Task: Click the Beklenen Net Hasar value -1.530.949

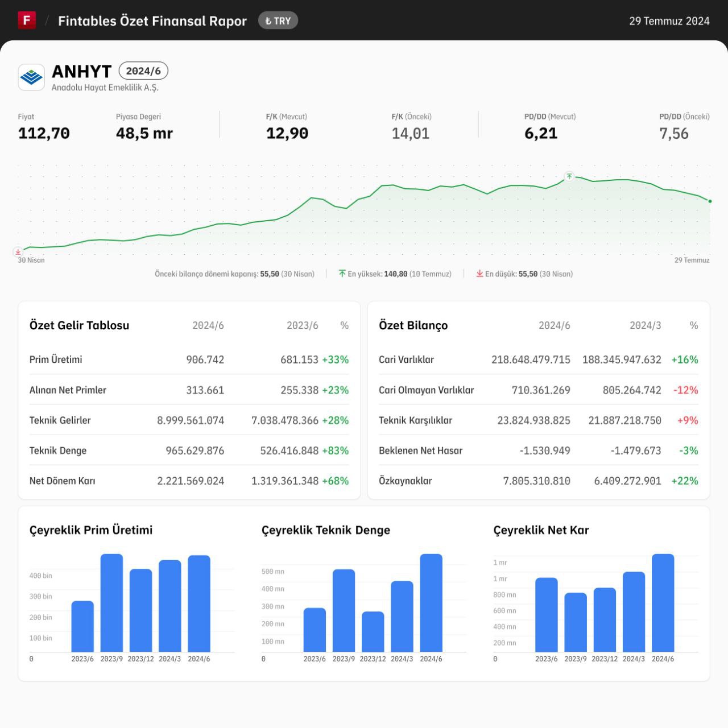Action: point(545,450)
